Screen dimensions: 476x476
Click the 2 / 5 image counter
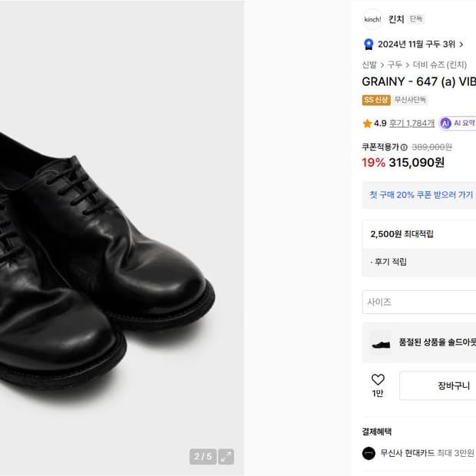pos(203,457)
